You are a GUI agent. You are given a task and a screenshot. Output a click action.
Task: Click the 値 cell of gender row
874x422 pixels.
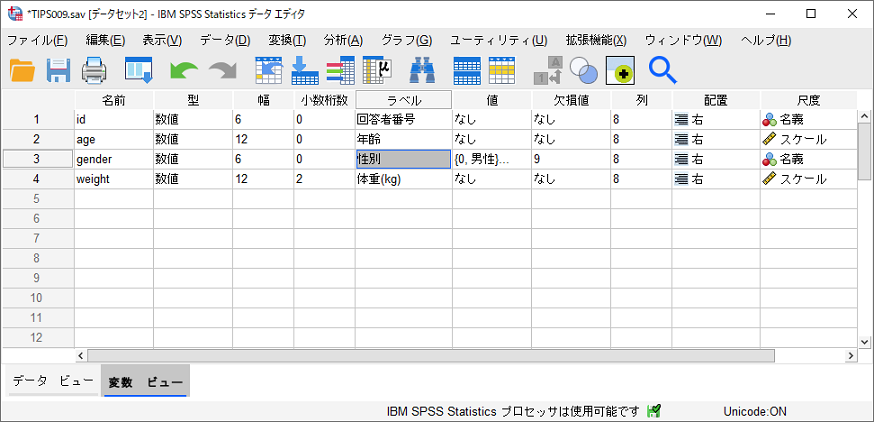click(490, 159)
